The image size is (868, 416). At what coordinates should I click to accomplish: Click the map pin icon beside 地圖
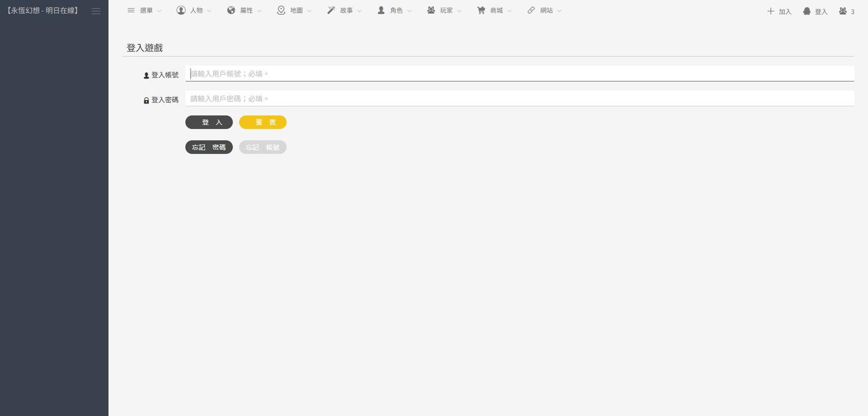click(281, 10)
